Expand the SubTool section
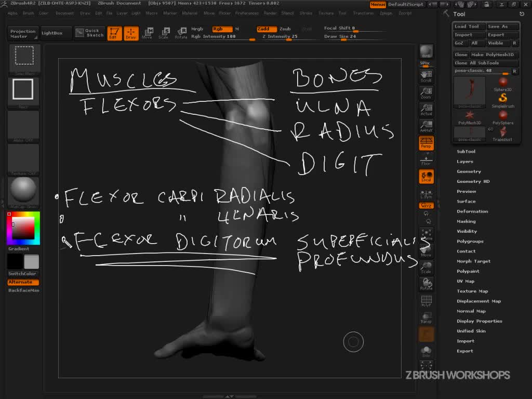Viewport: 532px width, 399px height. [x=466, y=151]
